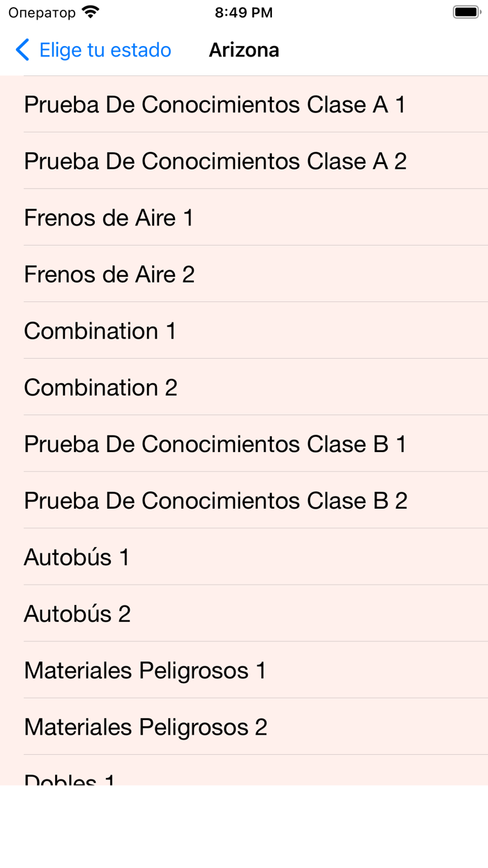The image size is (488, 868).
Task: Tap the clock showing 8:49 PM
Action: (244, 11)
